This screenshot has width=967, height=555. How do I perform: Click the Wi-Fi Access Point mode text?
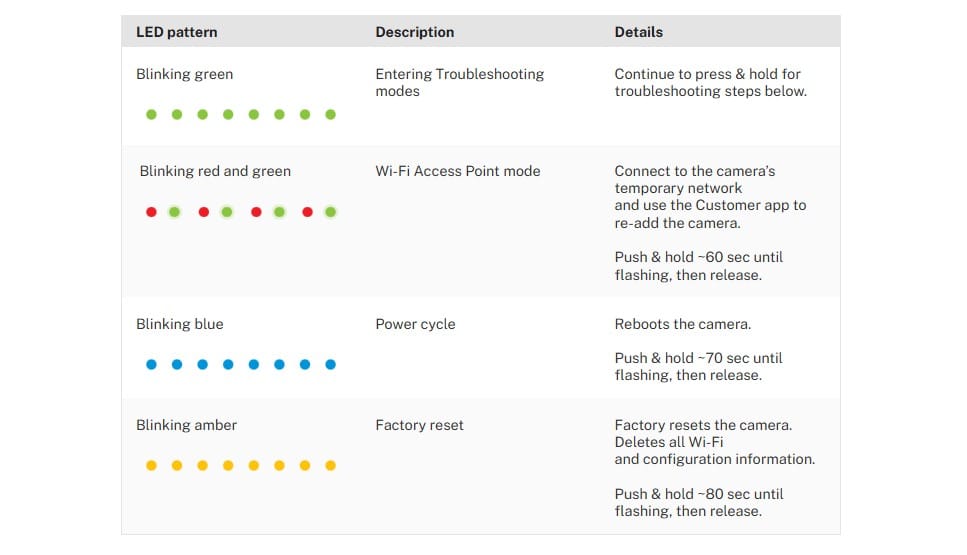click(458, 171)
